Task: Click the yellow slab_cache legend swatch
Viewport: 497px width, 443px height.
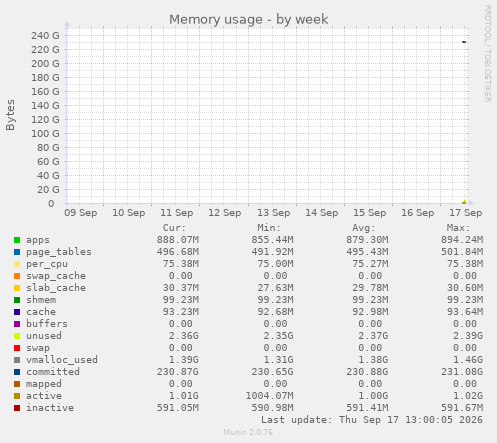Action: pos(17,288)
